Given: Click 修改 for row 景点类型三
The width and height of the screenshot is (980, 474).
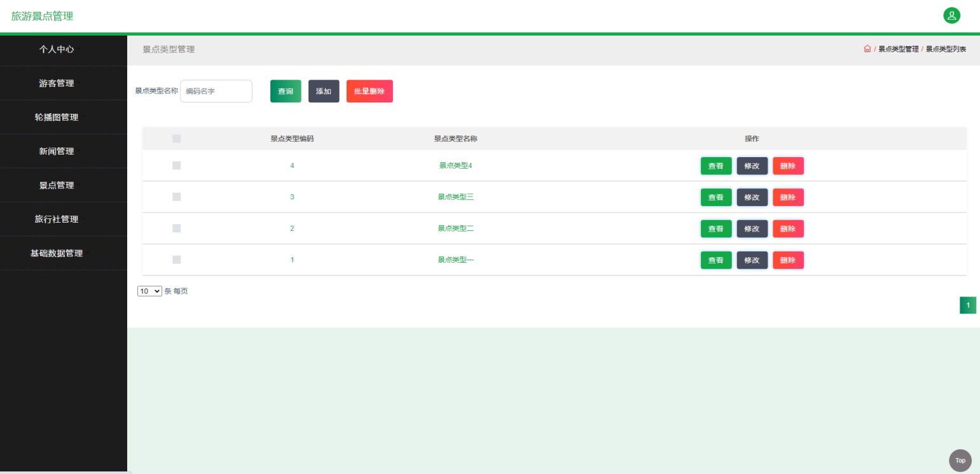Looking at the screenshot, I should [752, 197].
